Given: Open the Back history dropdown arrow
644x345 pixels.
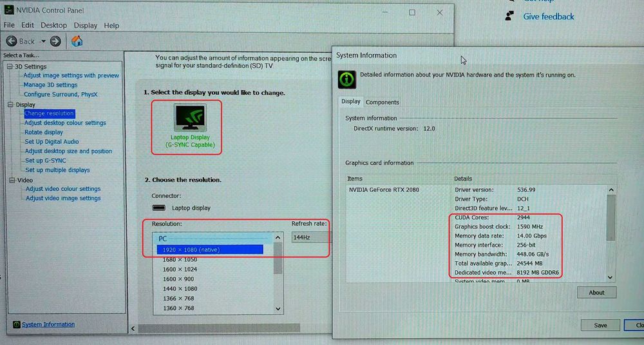Looking at the screenshot, I should [x=43, y=41].
